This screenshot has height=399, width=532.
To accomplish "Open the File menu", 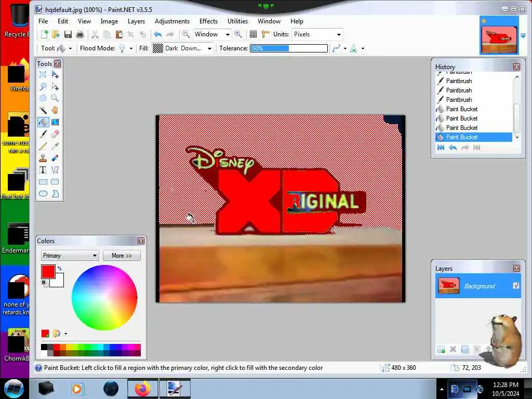I will 43,21.
